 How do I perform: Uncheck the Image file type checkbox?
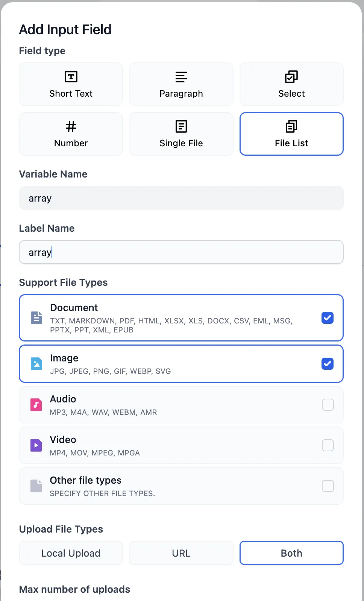(x=328, y=364)
